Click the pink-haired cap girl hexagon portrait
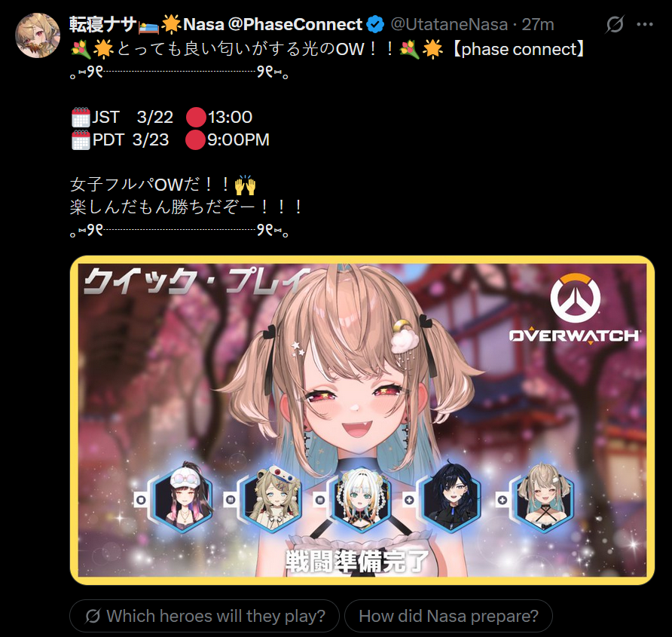 point(183,499)
